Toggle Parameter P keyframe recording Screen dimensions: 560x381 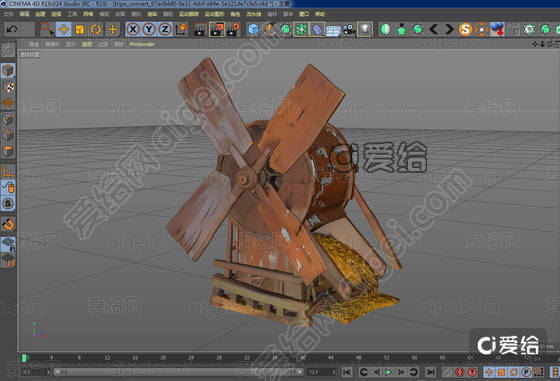click(526, 372)
